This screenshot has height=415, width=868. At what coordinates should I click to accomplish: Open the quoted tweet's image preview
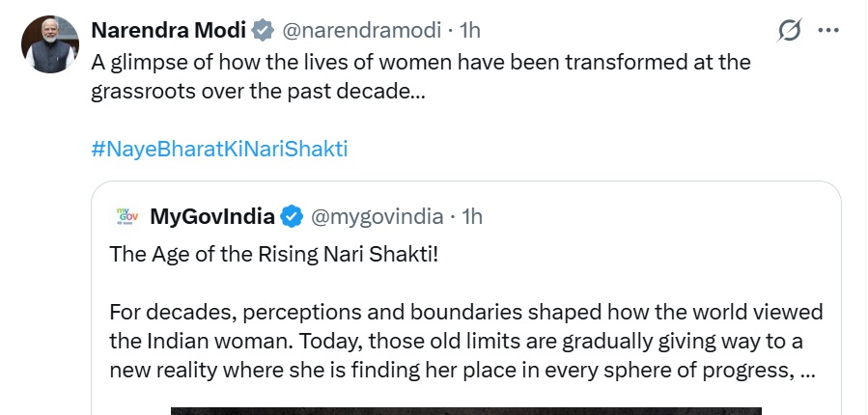coord(465,410)
